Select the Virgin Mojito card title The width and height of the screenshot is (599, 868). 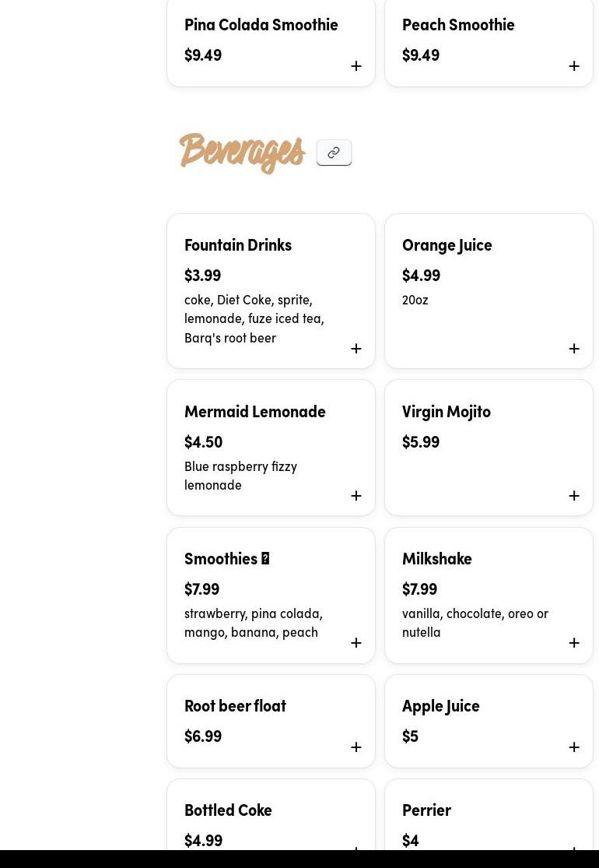tap(447, 412)
